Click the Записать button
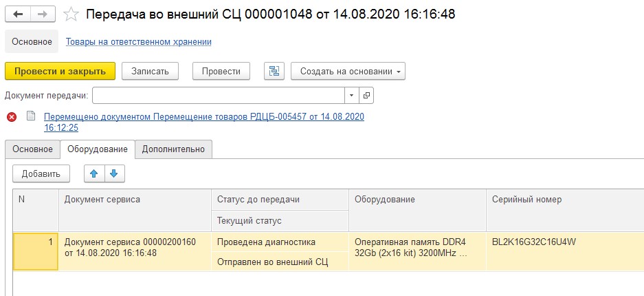This screenshot has height=296, width=644. [150, 71]
